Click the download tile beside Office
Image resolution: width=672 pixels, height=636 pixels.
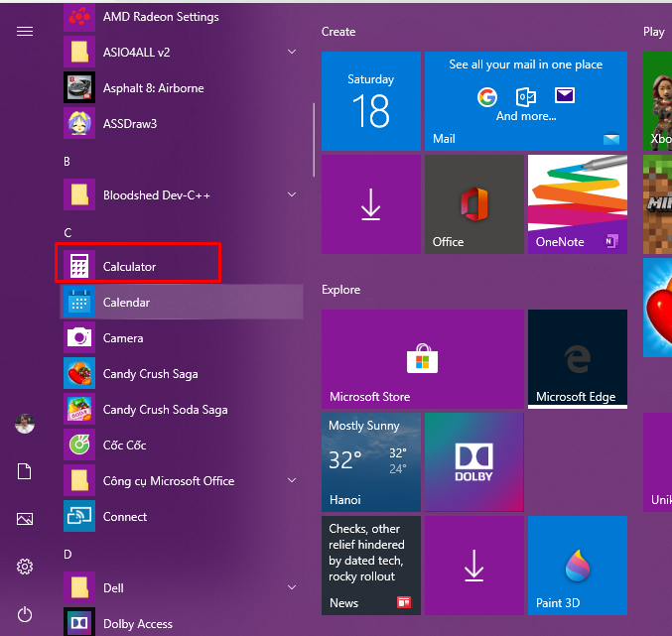(371, 204)
